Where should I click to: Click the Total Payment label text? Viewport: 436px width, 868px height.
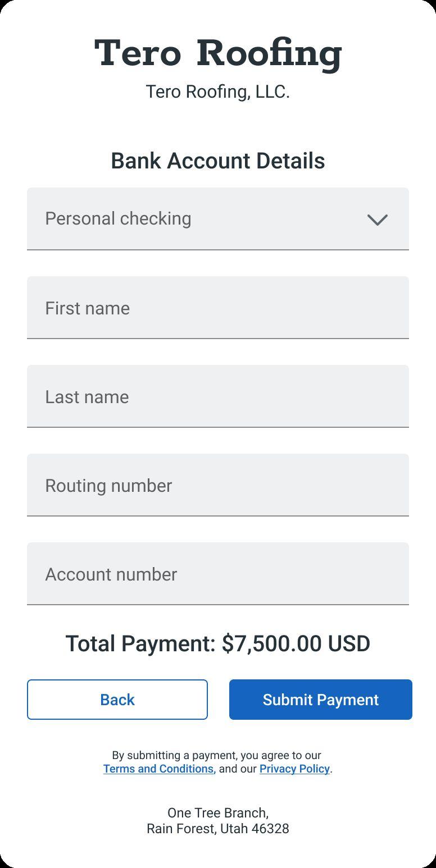[x=140, y=643]
